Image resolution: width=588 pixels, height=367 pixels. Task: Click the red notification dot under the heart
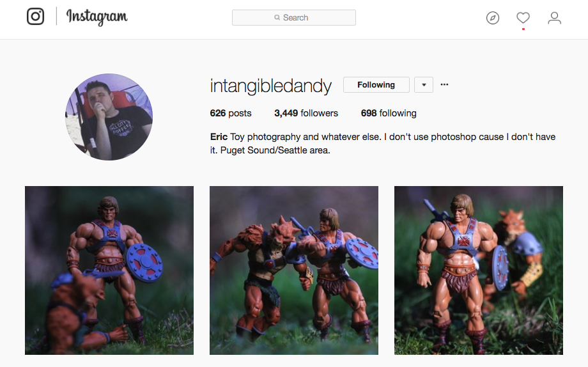pyautogui.click(x=523, y=29)
